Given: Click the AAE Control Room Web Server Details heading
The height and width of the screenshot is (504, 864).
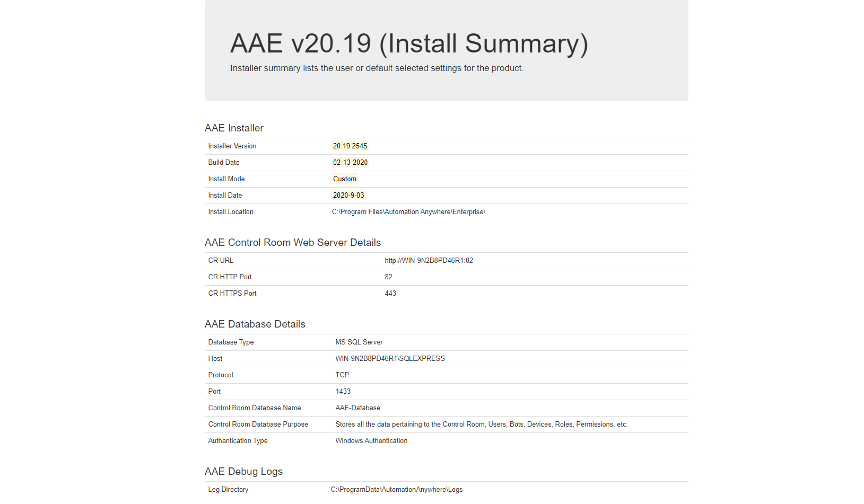Looking at the screenshot, I should 293,242.
